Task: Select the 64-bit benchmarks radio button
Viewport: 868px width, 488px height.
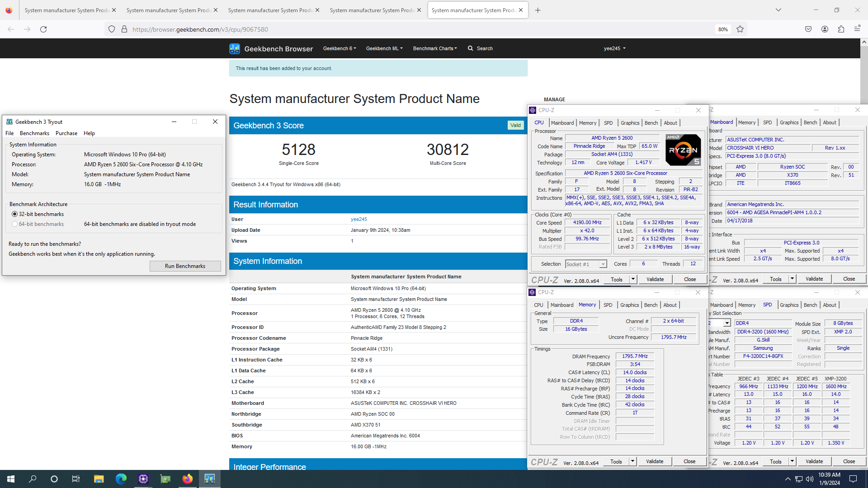Action: pos(15,224)
